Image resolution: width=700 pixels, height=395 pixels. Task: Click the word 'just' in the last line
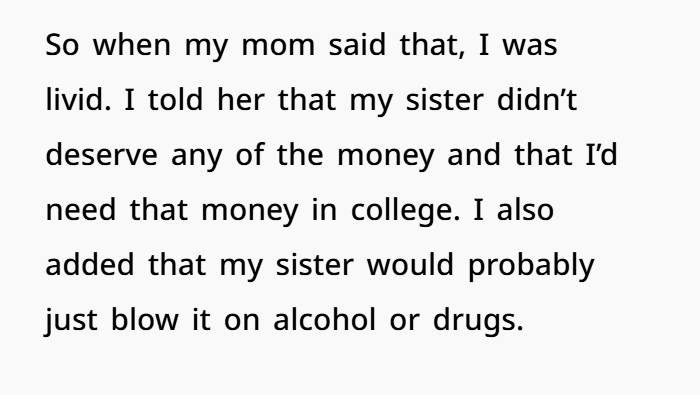click(x=71, y=321)
